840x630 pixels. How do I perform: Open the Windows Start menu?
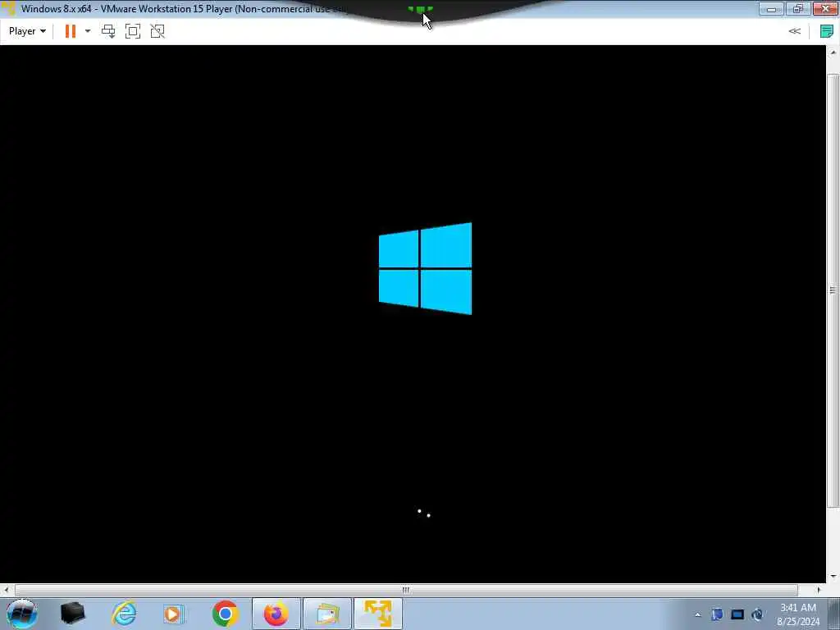point(21,614)
